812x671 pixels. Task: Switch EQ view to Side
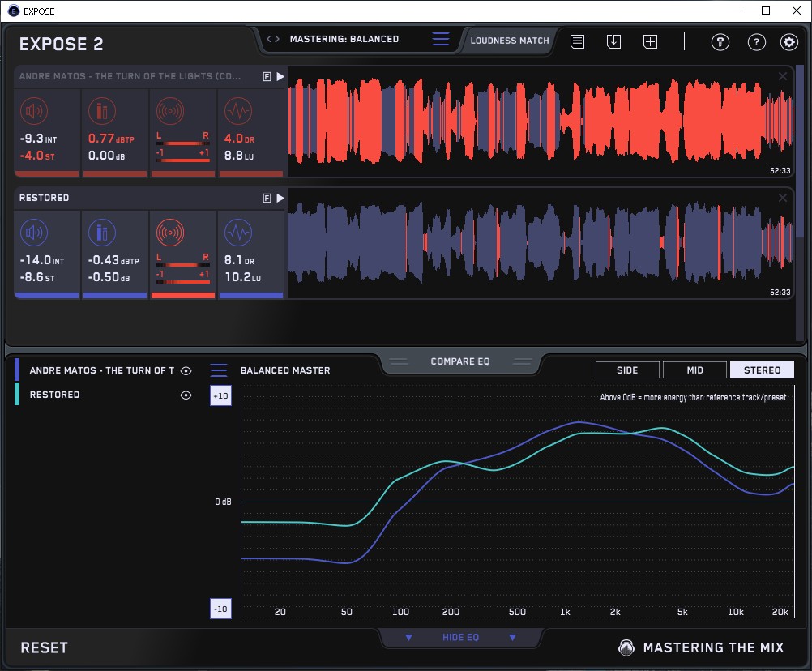627,370
